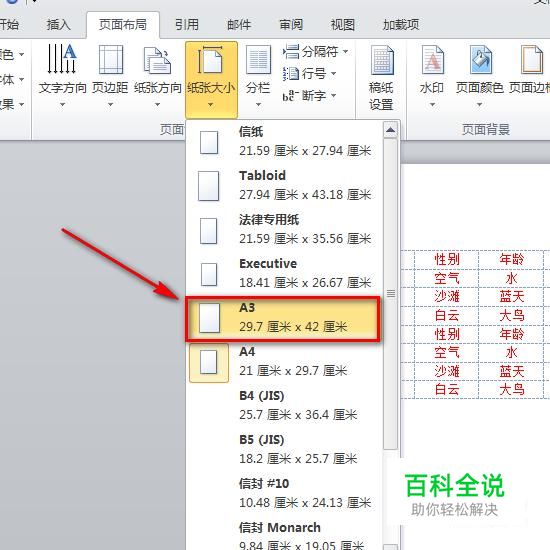The width and height of the screenshot is (550, 550).
Task: Click scroll-up arrow of paper size list
Action: [390, 130]
